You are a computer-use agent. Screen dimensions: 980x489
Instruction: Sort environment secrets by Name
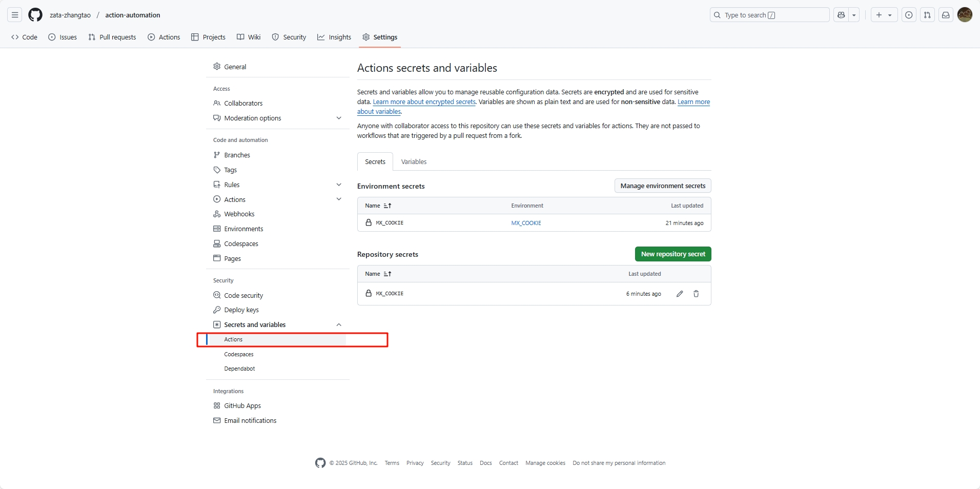click(x=378, y=206)
